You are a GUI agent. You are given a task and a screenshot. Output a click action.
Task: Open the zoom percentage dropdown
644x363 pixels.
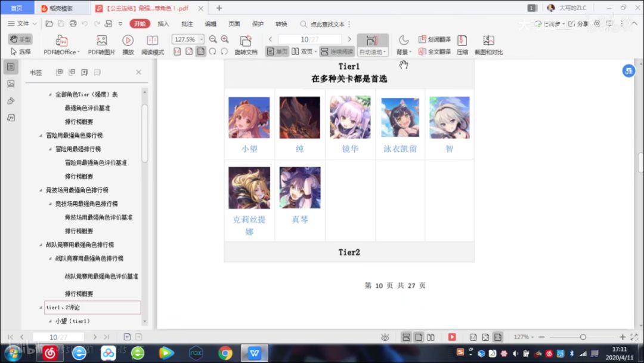(x=202, y=39)
